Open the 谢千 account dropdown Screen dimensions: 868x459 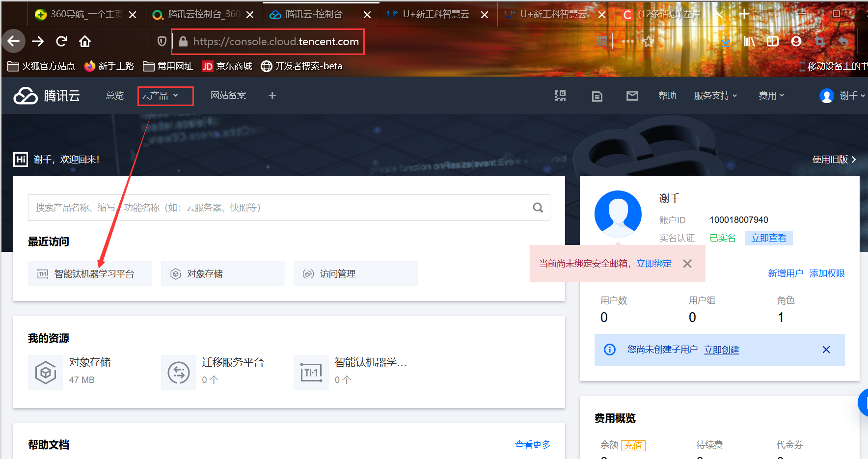tap(841, 96)
